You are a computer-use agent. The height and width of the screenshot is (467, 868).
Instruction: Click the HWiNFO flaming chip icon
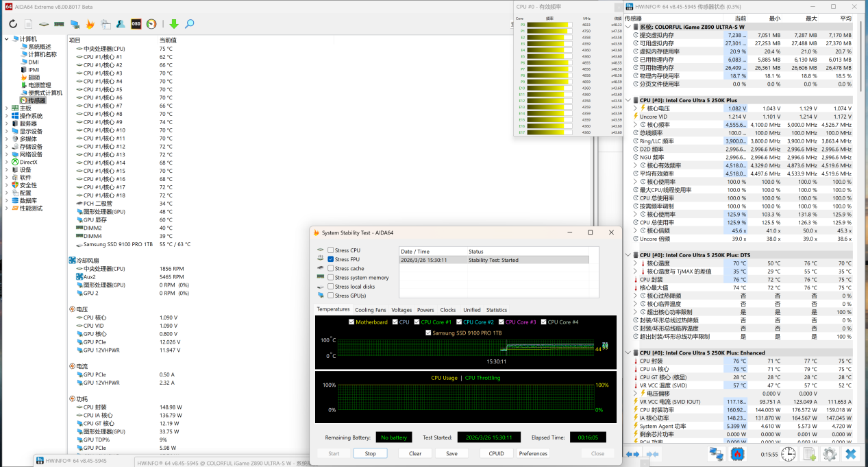(x=738, y=454)
